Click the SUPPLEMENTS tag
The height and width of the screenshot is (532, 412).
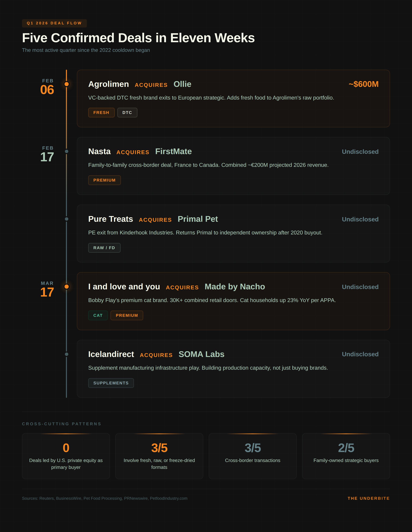[x=111, y=383]
